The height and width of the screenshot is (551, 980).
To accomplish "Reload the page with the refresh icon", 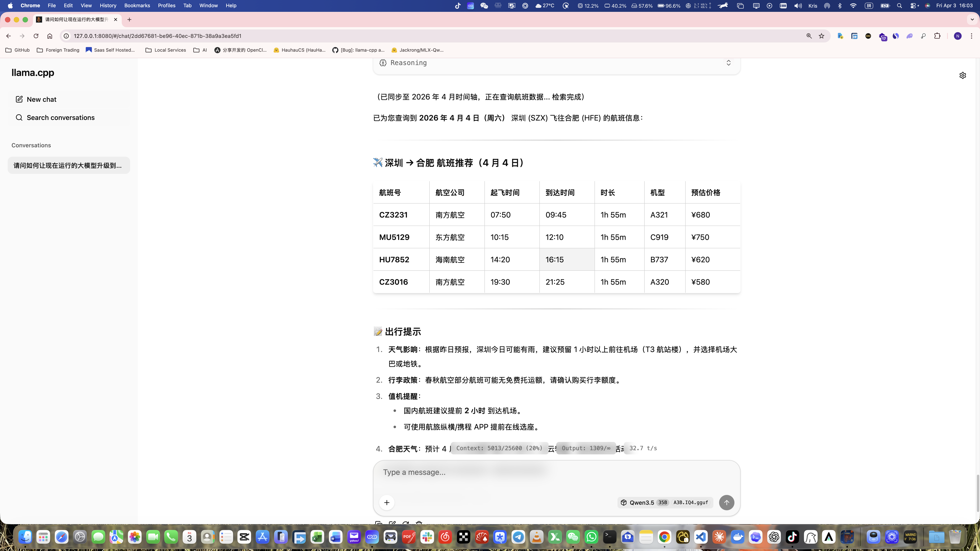I will 36,36.
